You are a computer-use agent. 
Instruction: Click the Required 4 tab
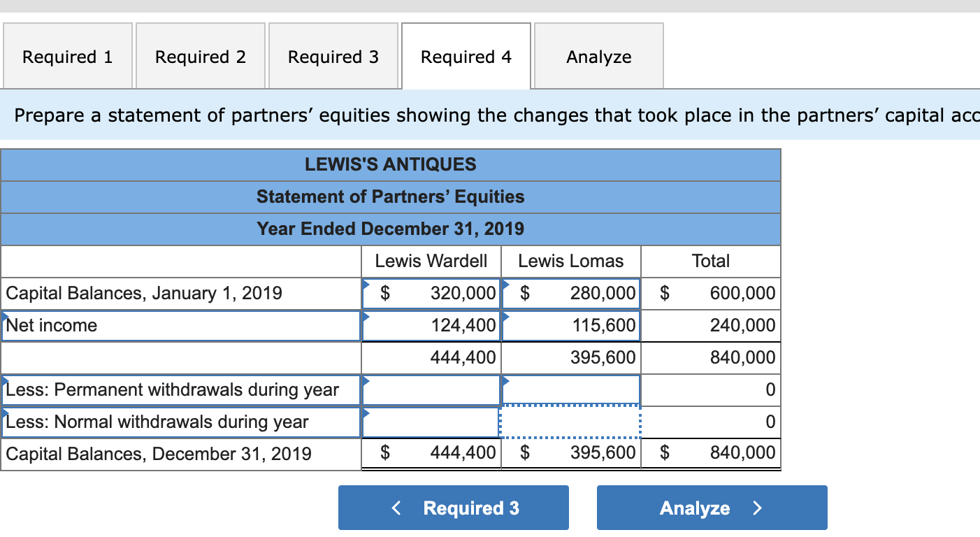[x=466, y=57]
